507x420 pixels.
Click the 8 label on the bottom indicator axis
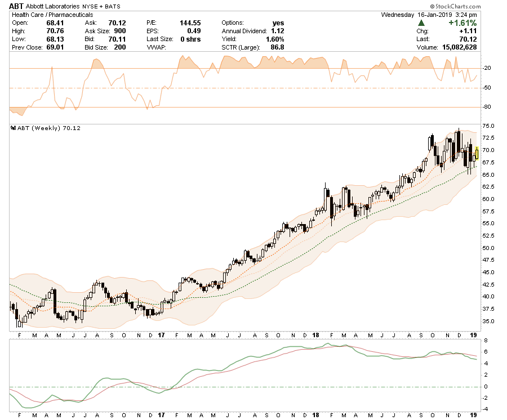click(x=486, y=341)
